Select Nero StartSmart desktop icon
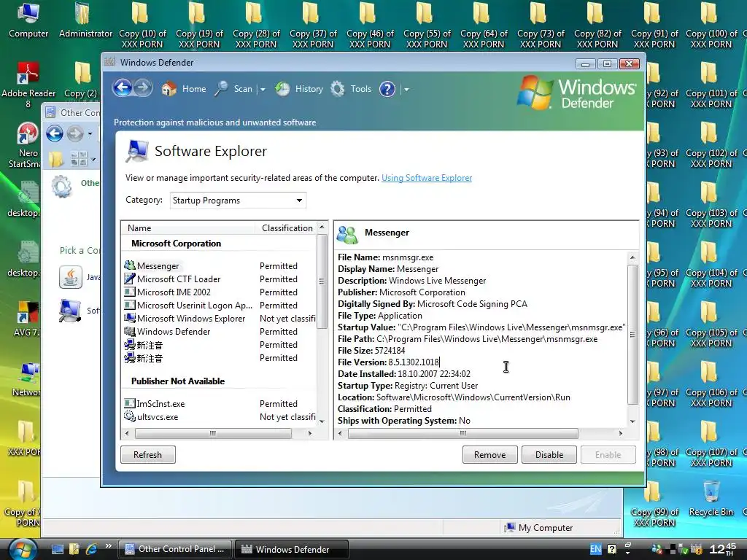The width and height of the screenshot is (747, 560). (27, 145)
